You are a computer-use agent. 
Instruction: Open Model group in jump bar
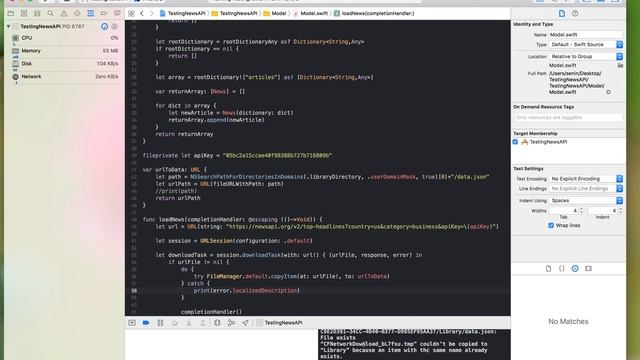pyautogui.click(x=275, y=13)
